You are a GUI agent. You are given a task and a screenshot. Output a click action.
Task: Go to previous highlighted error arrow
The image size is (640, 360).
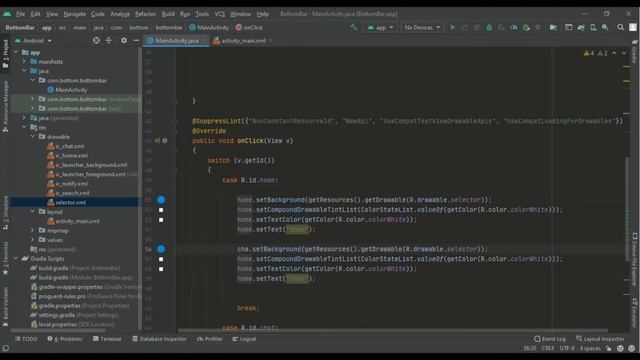(614, 53)
